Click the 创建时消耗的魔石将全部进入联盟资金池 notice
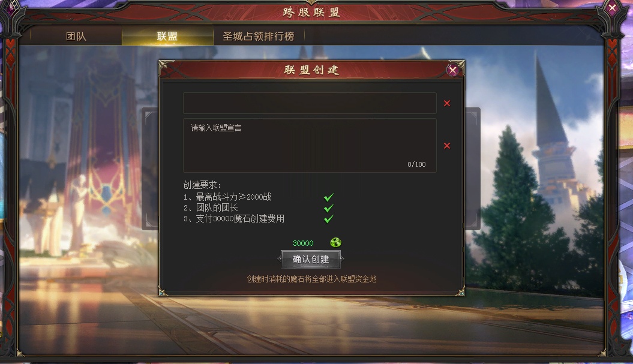 pyautogui.click(x=311, y=279)
